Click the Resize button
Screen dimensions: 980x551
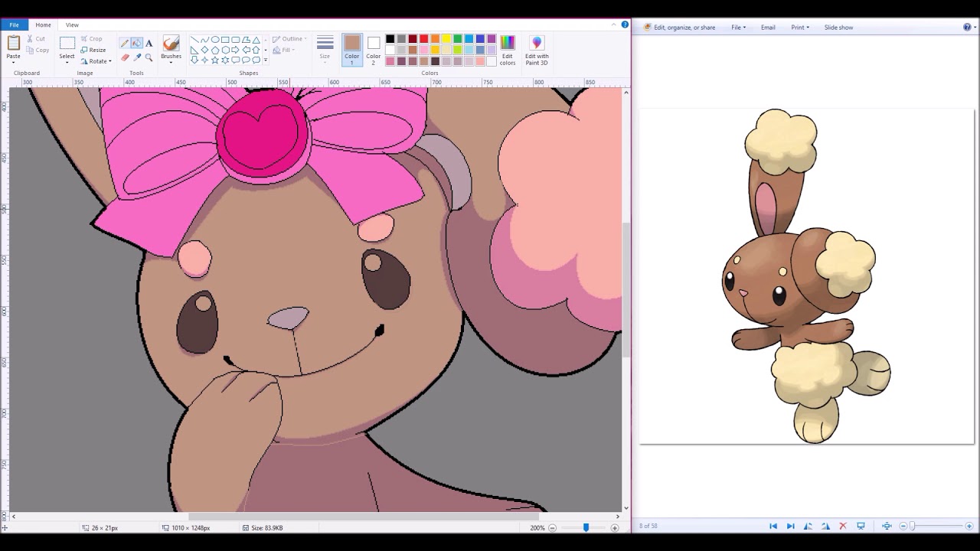point(93,50)
